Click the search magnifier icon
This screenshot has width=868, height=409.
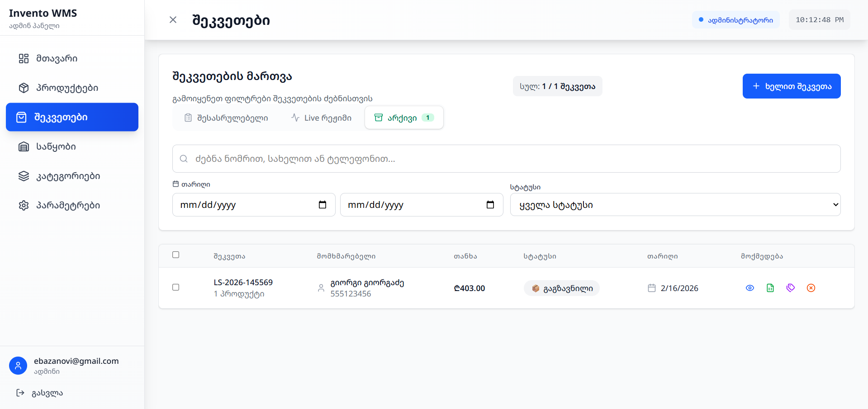click(184, 159)
